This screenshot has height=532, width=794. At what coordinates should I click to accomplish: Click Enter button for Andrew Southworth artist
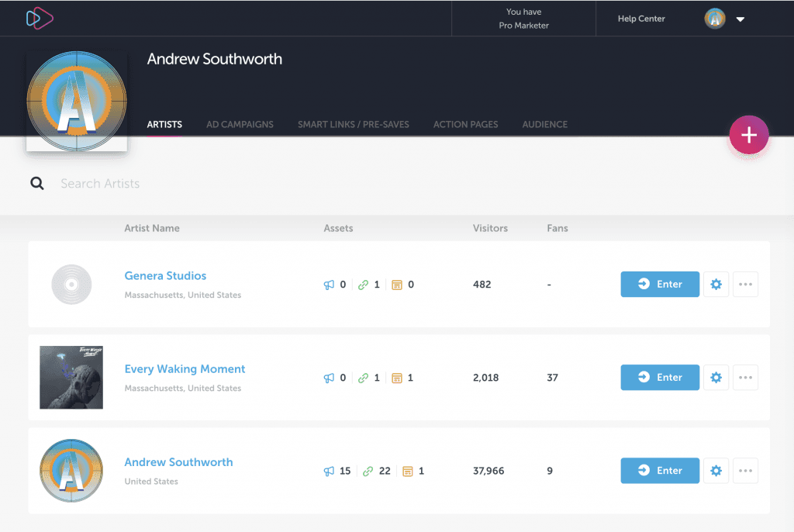[660, 471]
